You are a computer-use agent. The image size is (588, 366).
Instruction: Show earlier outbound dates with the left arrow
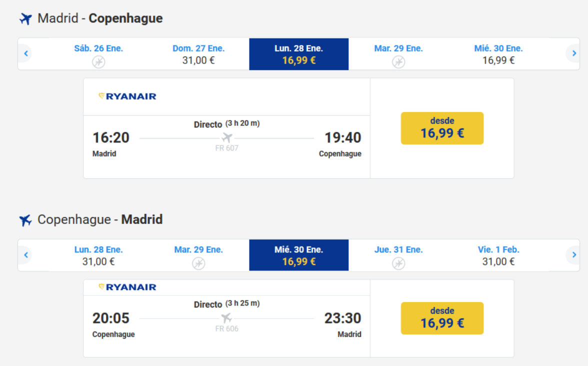point(26,53)
